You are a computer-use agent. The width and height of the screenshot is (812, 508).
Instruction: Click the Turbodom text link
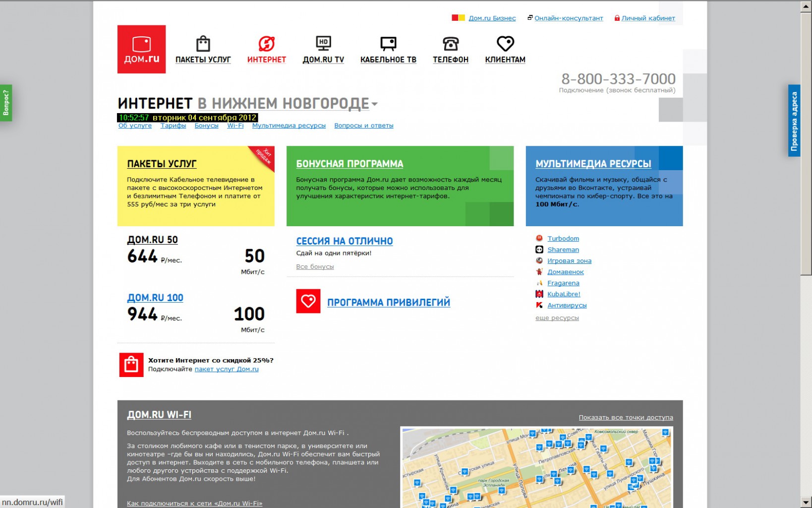pos(563,239)
